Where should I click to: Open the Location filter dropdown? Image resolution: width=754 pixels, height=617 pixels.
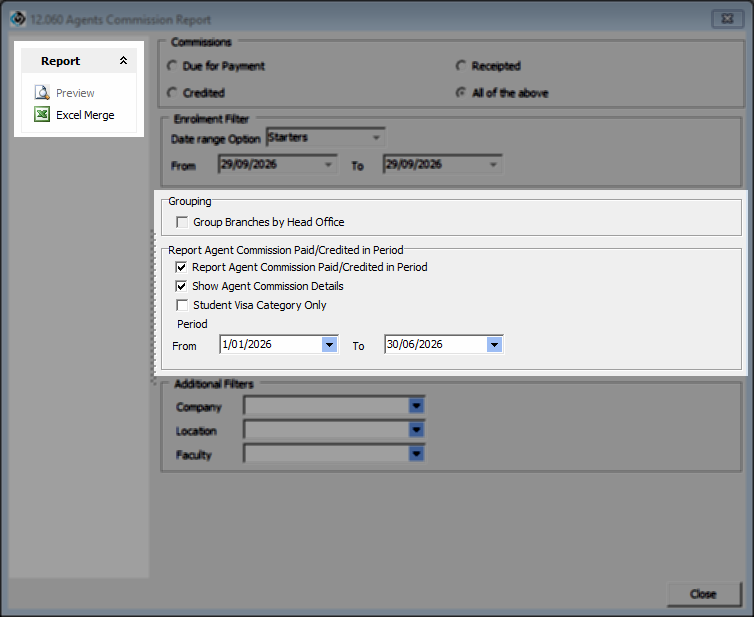(x=416, y=429)
